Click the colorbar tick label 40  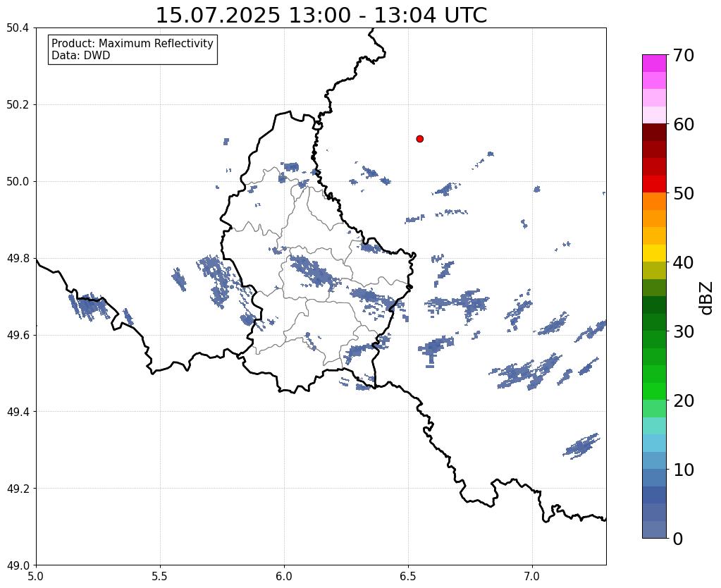click(684, 262)
